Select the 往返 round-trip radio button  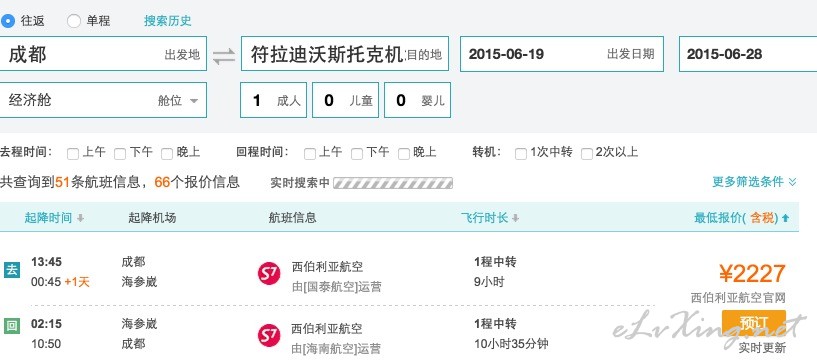8,21
